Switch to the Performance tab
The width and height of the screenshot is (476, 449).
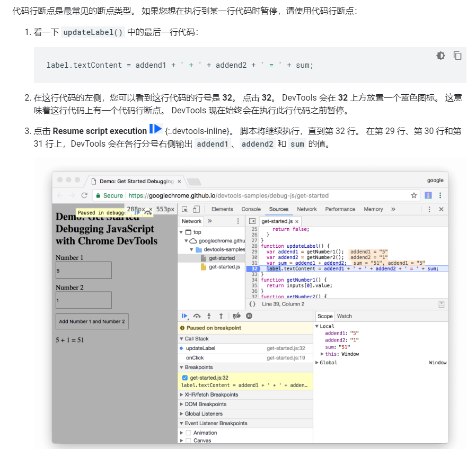click(340, 209)
